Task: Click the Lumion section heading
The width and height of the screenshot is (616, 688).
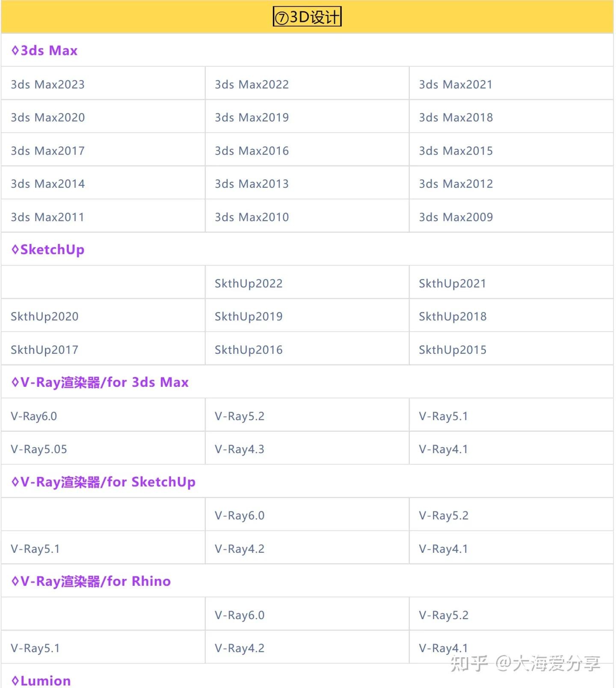Action: (41, 680)
